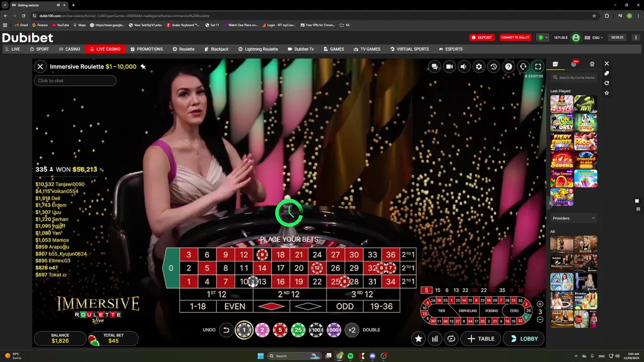Bet on red with the red diamond
This screenshot has width=644, height=362.
pos(271,306)
